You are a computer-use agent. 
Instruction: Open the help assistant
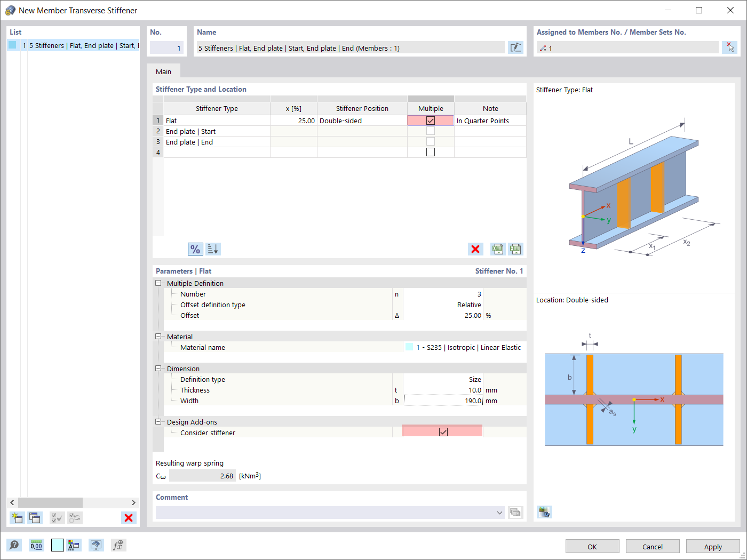pyautogui.click(x=14, y=545)
